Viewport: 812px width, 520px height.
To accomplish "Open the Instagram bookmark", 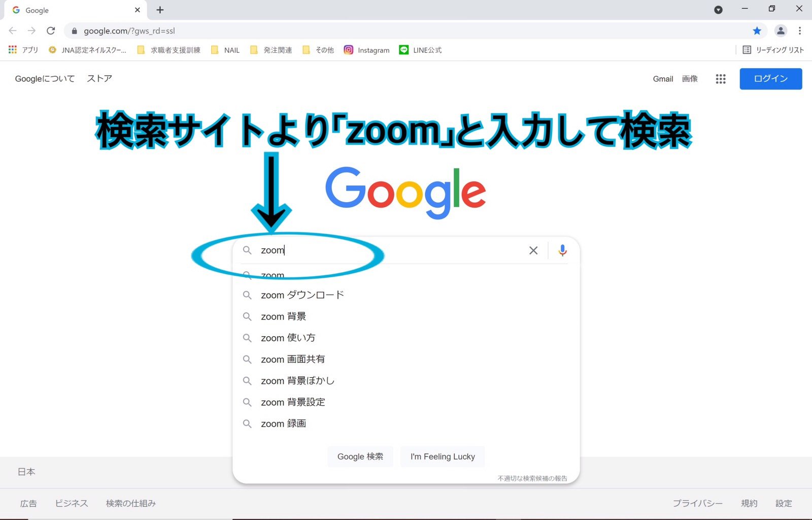I will tap(367, 50).
